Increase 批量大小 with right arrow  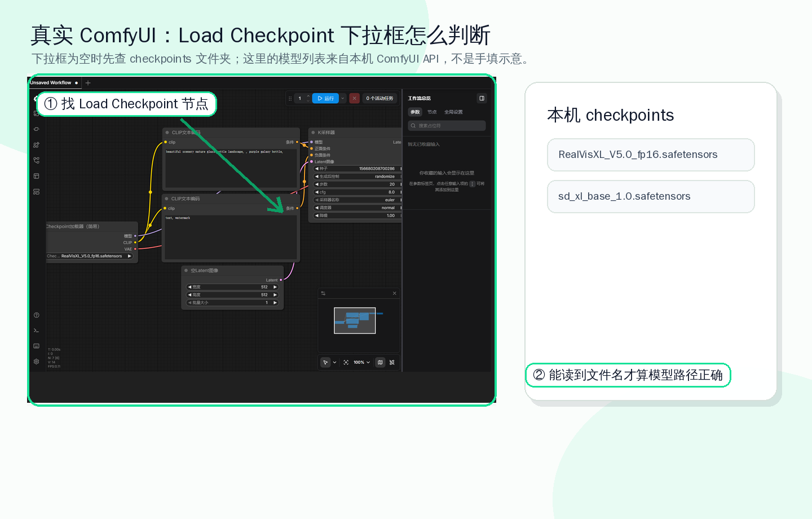point(275,303)
